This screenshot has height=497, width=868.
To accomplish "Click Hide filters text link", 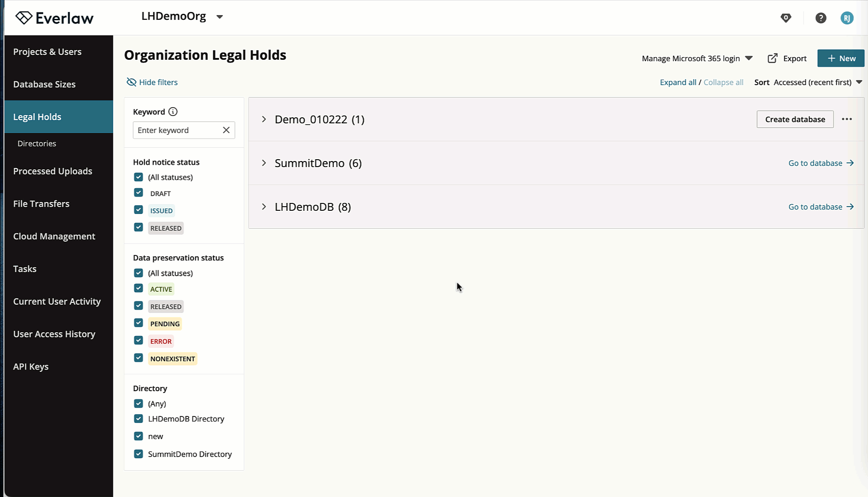I will (158, 82).
